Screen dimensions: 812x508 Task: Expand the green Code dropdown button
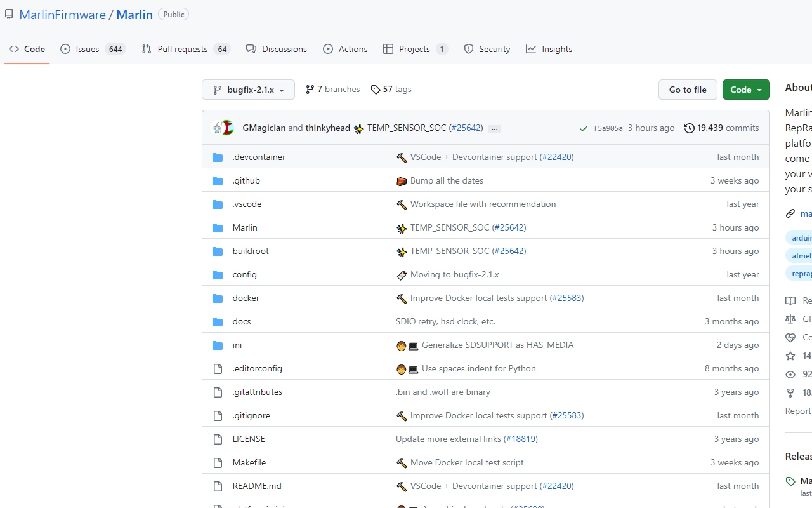click(x=746, y=90)
